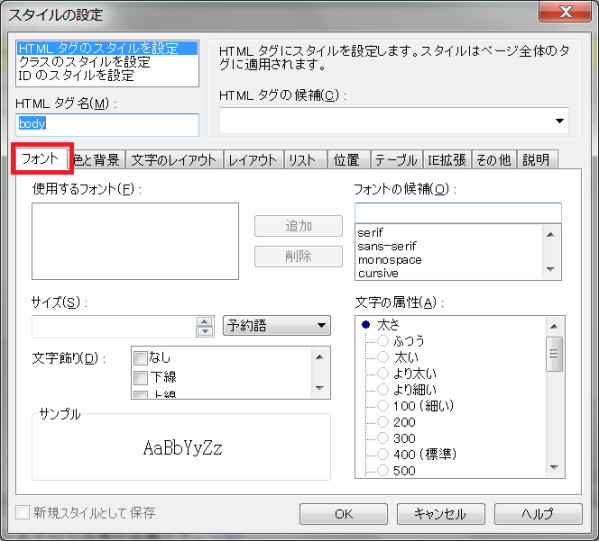Select the より太い weight radio button
Image resolution: width=599 pixels, height=541 pixels.
click(x=383, y=373)
